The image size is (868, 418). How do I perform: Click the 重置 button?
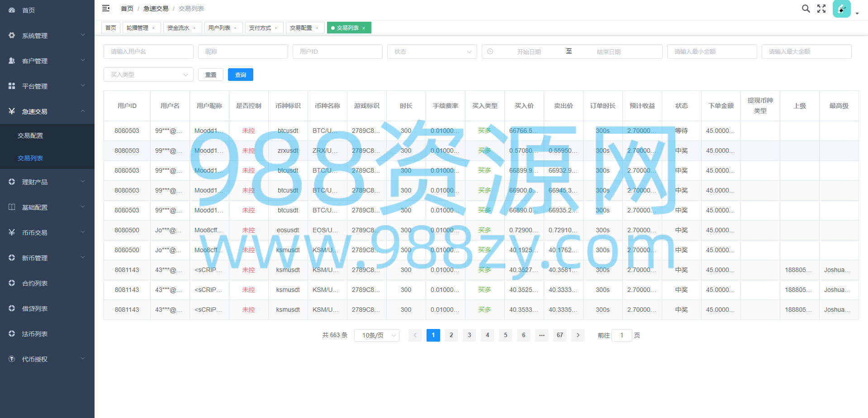pos(211,75)
